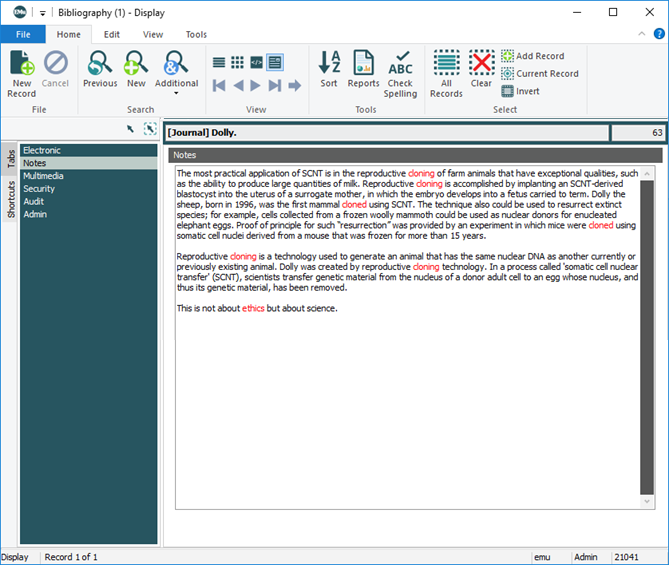Switch to the Tools ribbon tab

(196, 34)
